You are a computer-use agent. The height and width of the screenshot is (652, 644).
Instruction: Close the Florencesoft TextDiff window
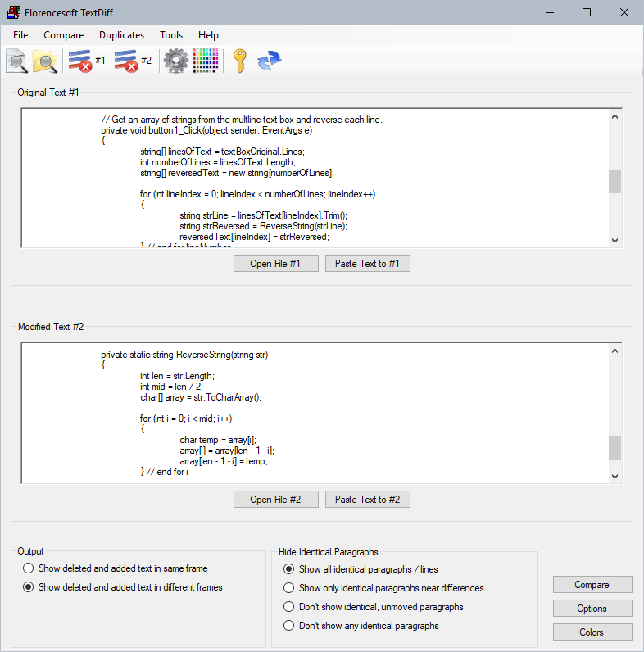coord(624,12)
